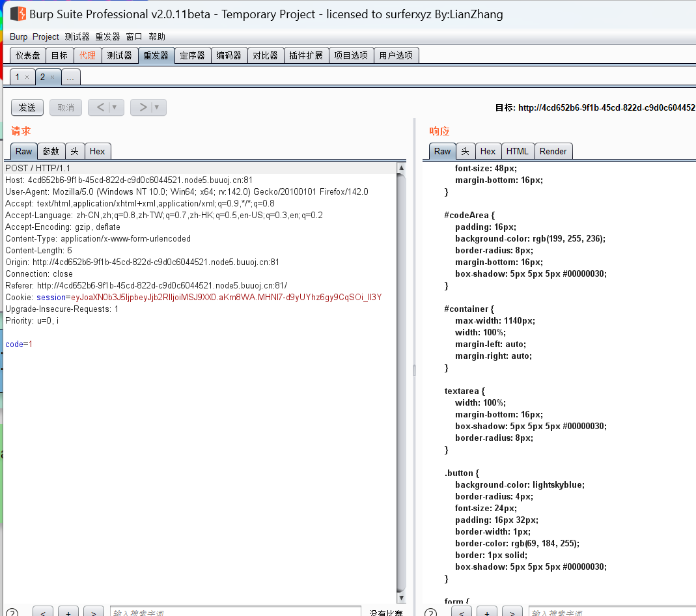The width and height of the screenshot is (696, 616).
Task: Open the 重发器 menu in menu bar
Action: [x=107, y=37]
